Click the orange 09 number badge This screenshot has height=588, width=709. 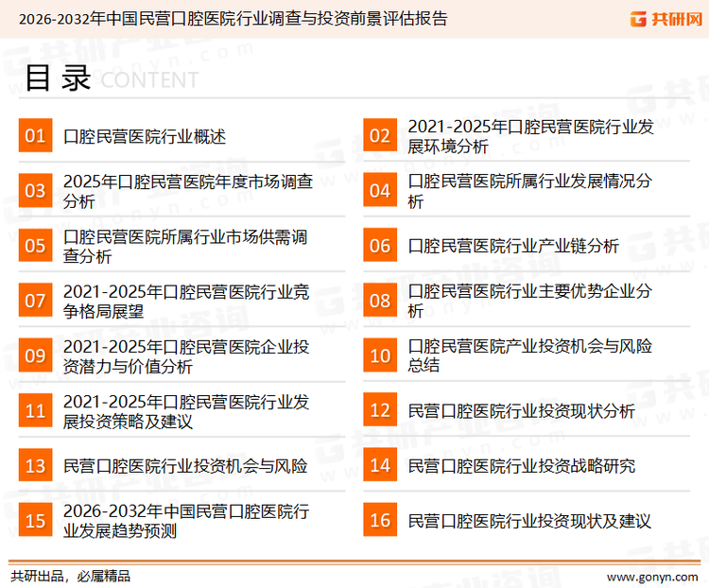coord(35,355)
